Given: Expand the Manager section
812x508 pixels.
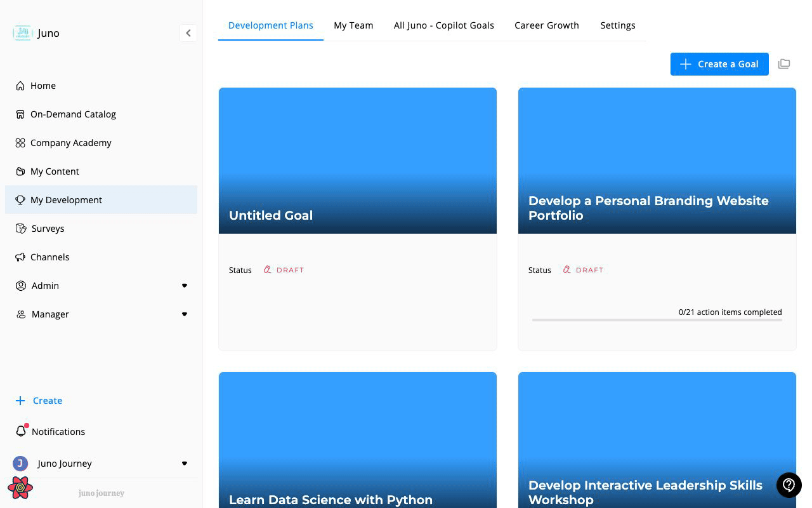Looking at the screenshot, I should [185, 314].
